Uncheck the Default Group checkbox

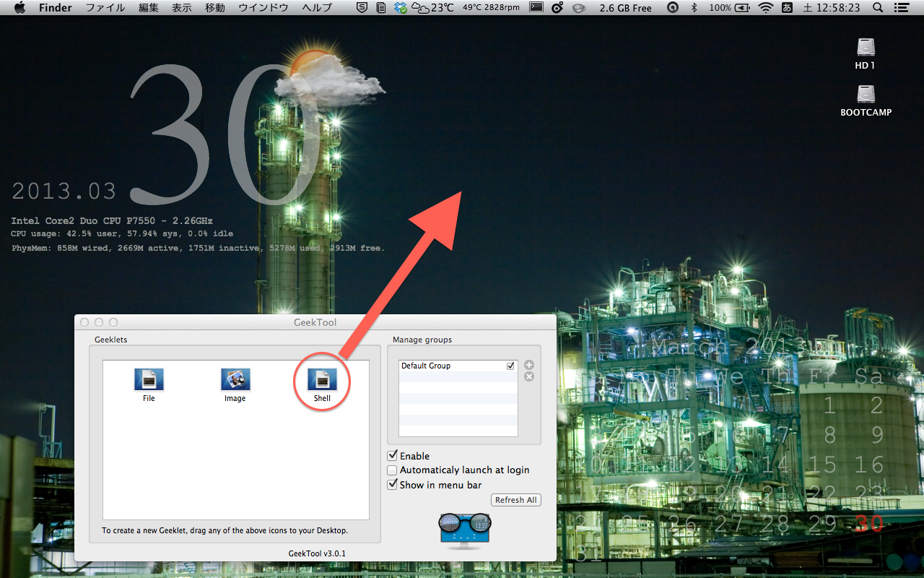[511, 366]
